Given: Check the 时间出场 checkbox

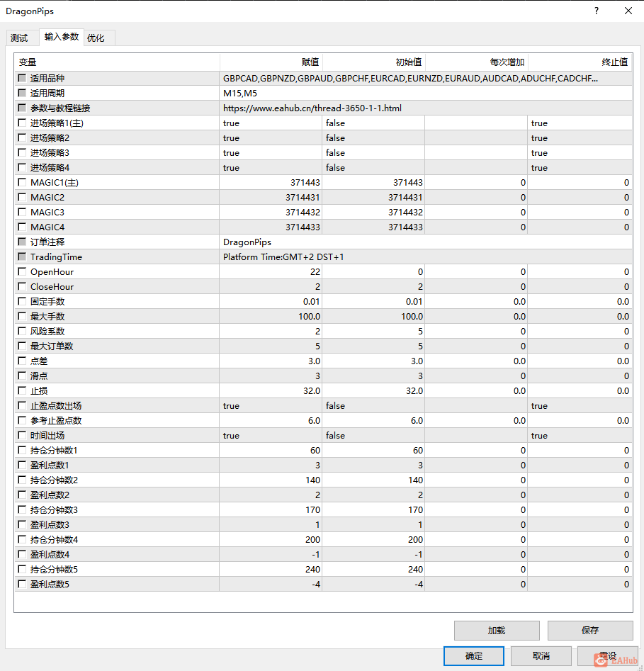Looking at the screenshot, I should tap(22, 435).
